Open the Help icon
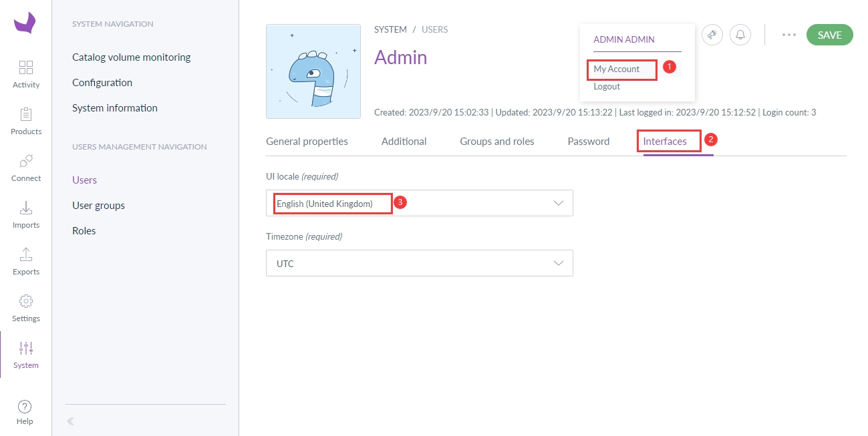This screenshot has width=868, height=436. pos(25,411)
